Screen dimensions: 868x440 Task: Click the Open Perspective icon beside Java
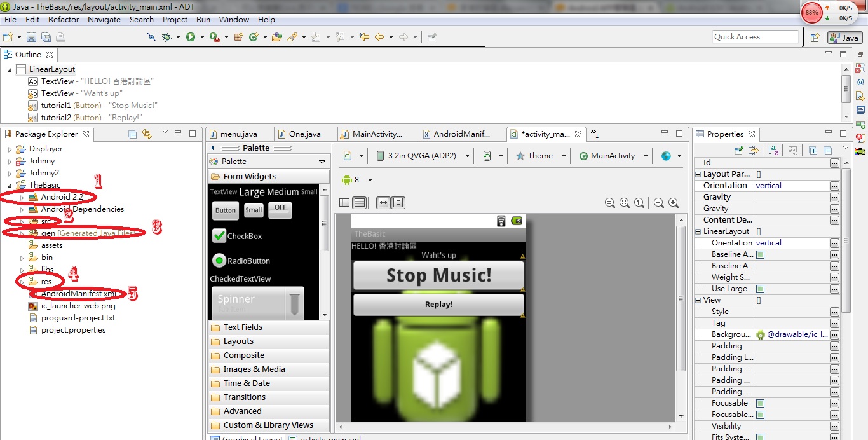(815, 38)
